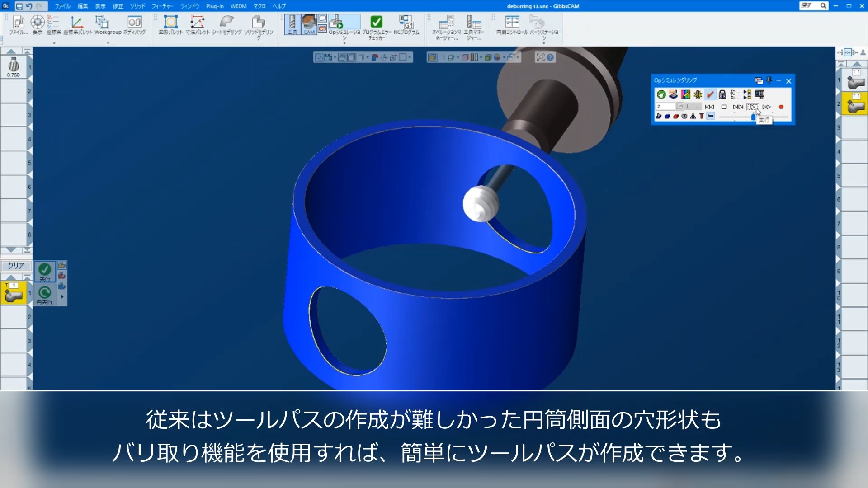Toggle the CAM palette button
Viewport: 868px width, 488px height.
pyautogui.click(x=309, y=24)
